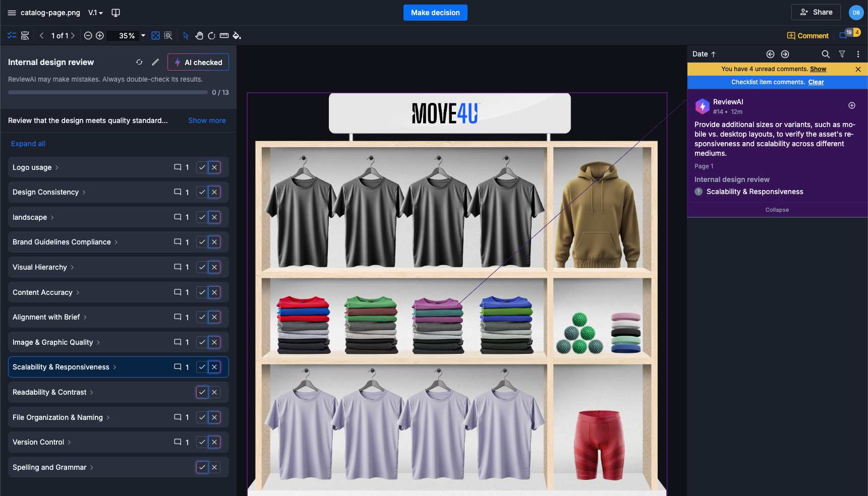
Task: Toggle the compare view book icon
Action: click(115, 13)
